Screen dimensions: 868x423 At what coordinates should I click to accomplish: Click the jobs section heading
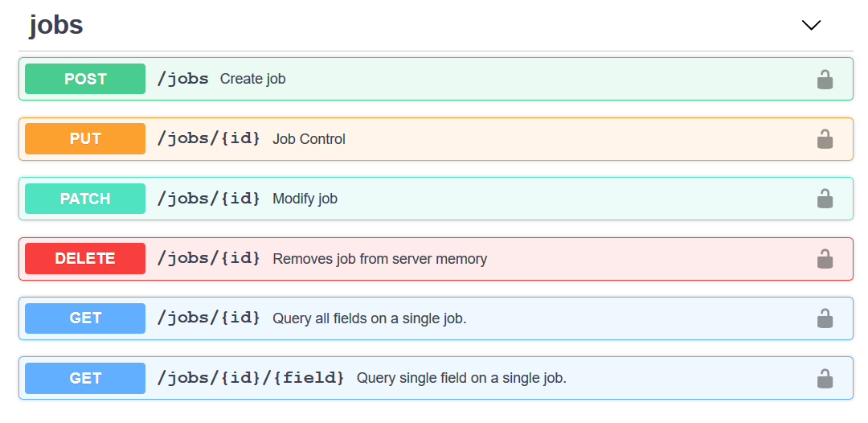point(56,25)
